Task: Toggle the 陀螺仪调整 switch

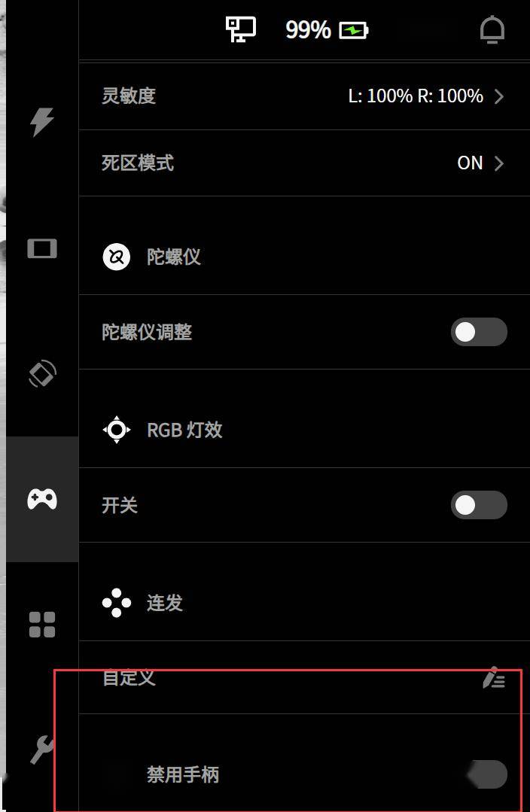Action: pos(479,332)
